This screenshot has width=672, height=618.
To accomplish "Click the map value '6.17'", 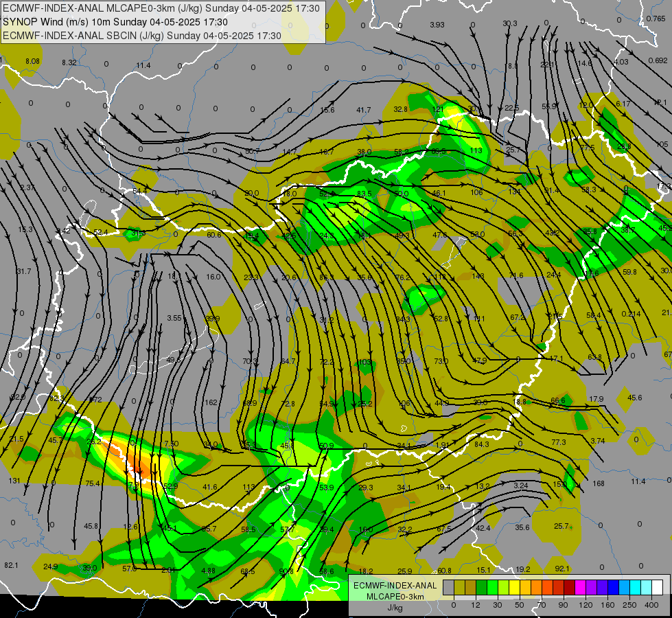I will click(623, 104).
